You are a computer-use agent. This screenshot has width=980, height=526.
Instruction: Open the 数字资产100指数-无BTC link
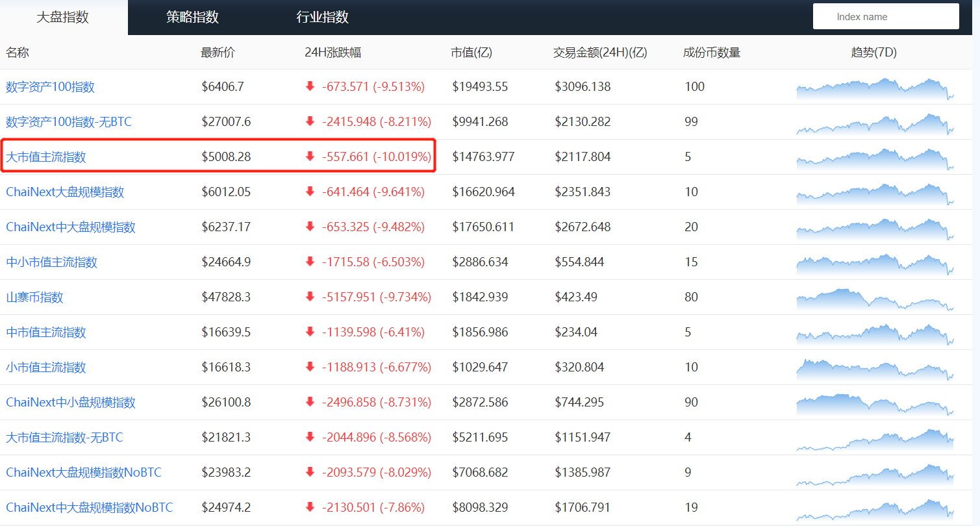(69, 122)
